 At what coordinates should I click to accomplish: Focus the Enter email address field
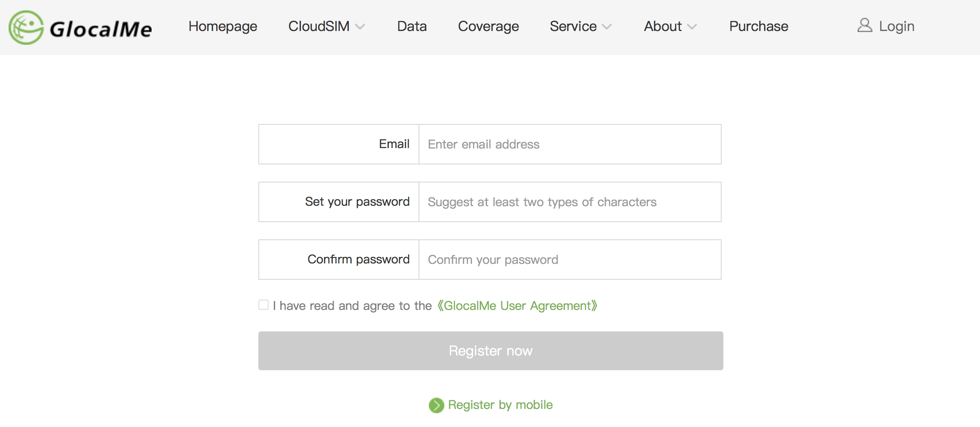click(570, 144)
